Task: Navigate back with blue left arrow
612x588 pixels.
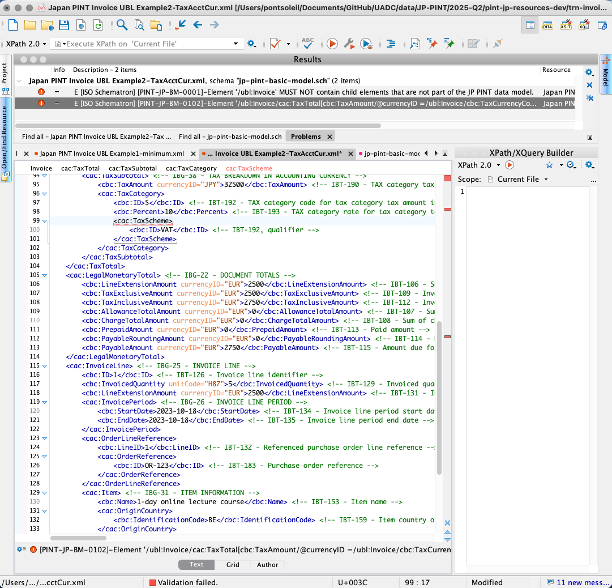Action: click(x=197, y=25)
